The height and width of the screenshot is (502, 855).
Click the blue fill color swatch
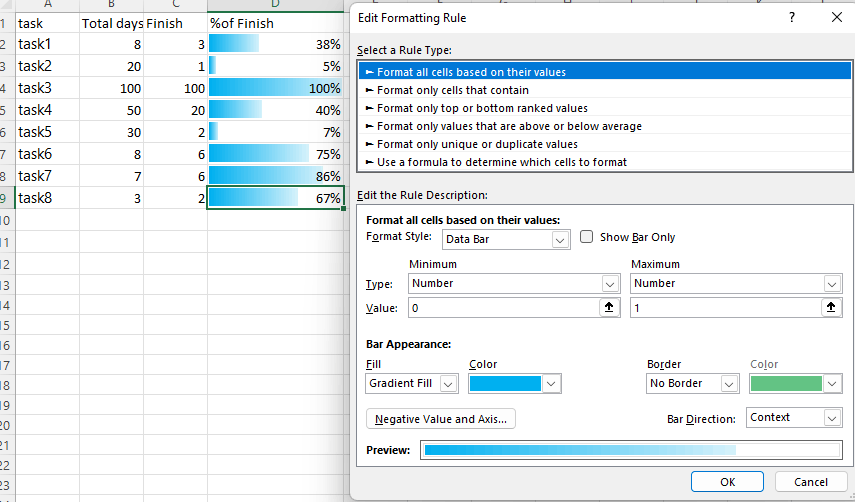(x=505, y=384)
